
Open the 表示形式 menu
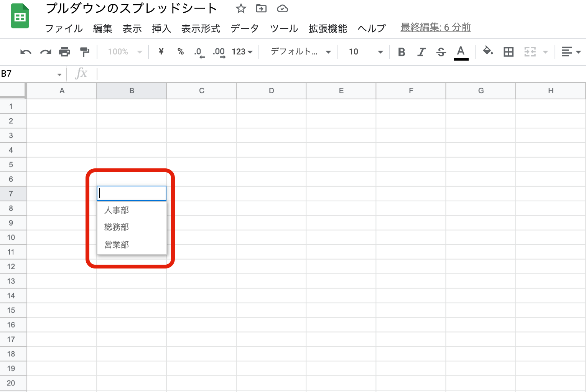(201, 28)
